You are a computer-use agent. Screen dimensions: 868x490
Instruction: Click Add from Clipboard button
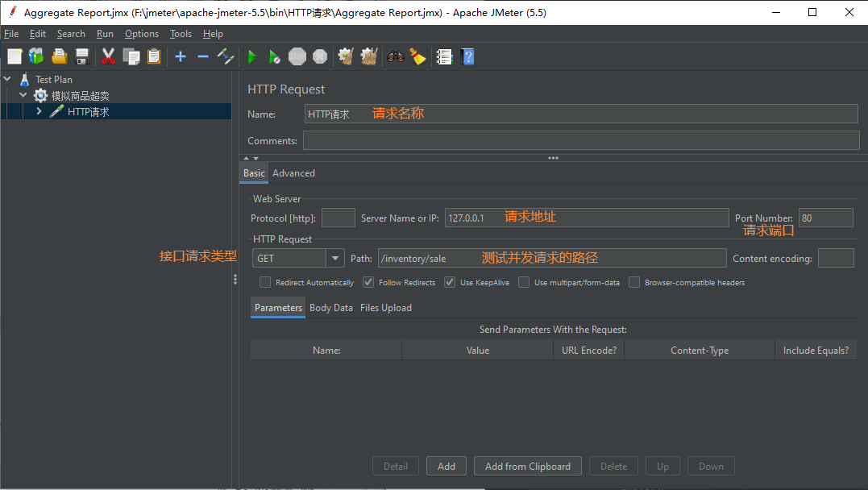[528, 466]
